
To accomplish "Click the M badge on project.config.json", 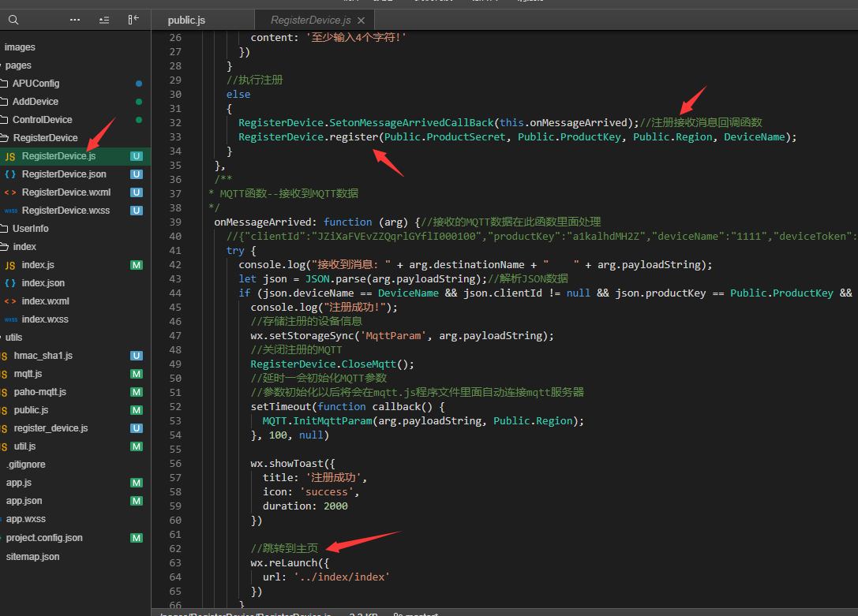I will pos(137,538).
